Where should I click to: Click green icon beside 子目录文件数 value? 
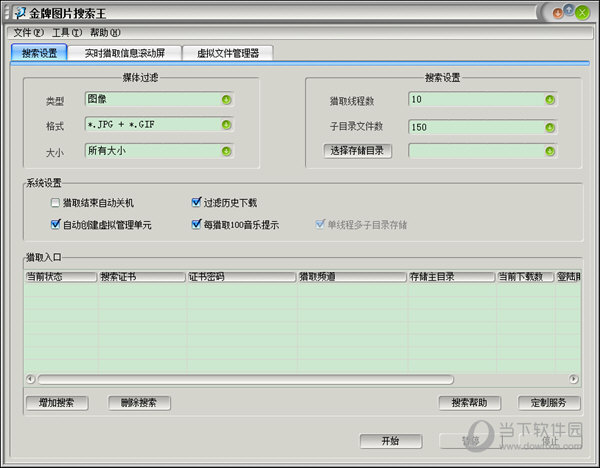549,126
